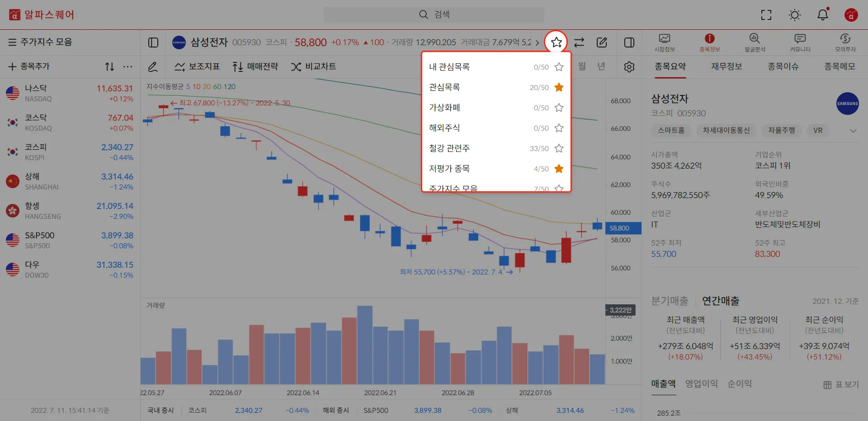Open the 발굴분석 analysis icon
Screen dimensions: 868x421
755,43
